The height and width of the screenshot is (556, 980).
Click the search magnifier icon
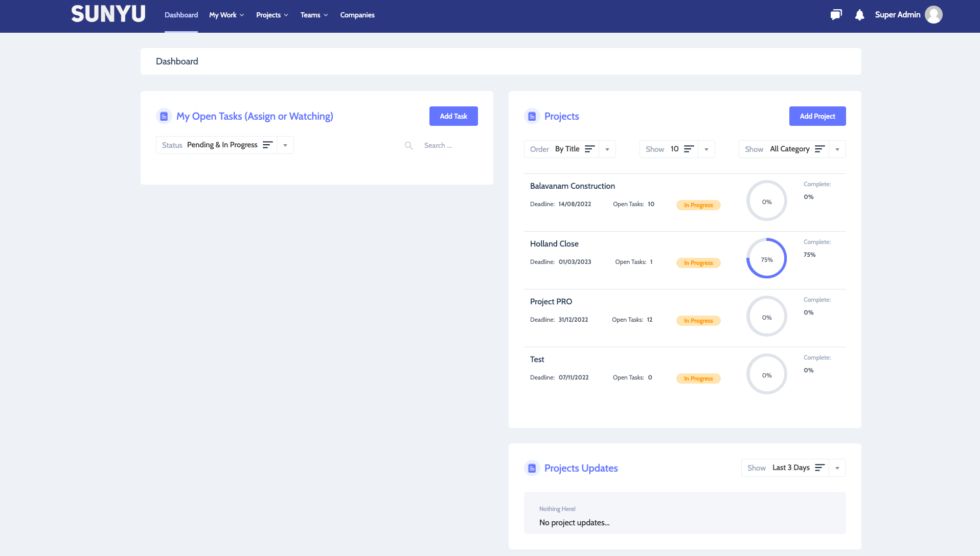point(409,146)
